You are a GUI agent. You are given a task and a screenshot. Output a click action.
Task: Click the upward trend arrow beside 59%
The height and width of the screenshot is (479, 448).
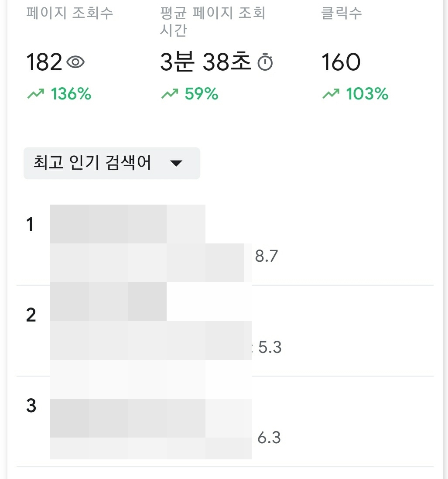click(x=170, y=92)
